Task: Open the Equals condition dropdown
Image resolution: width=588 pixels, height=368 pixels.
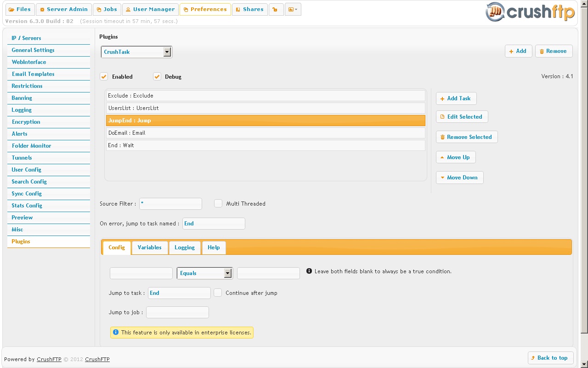Action: (205, 273)
